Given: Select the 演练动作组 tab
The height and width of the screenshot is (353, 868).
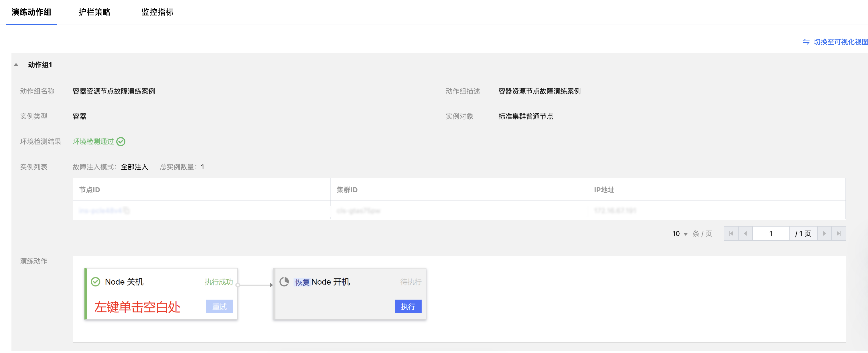Looking at the screenshot, I should 31,12.
